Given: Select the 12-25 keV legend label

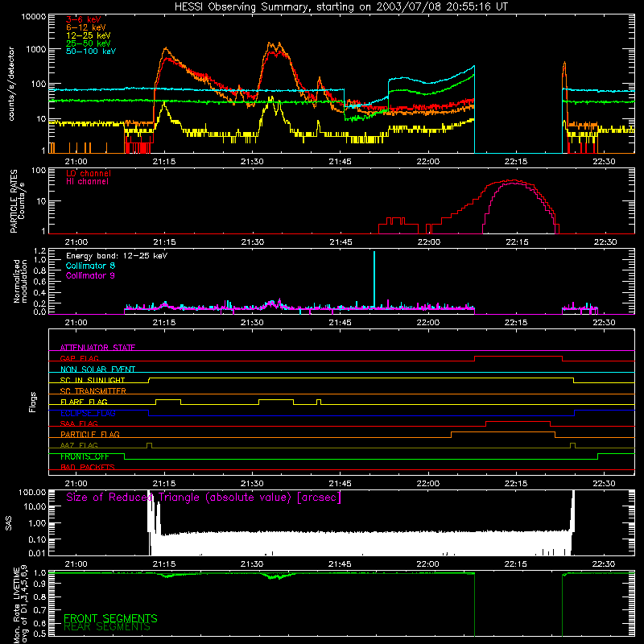Looking at the screenshot, I should point(89,35).
